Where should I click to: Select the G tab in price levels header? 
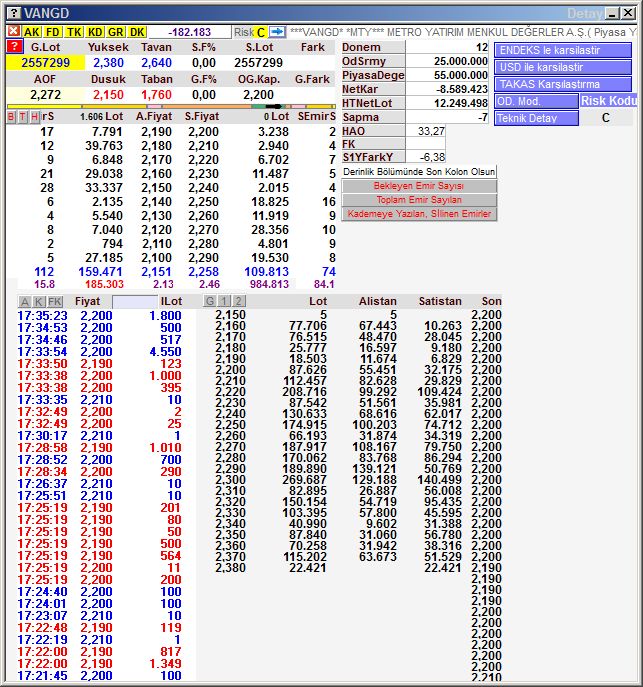[x=210, y=301]
